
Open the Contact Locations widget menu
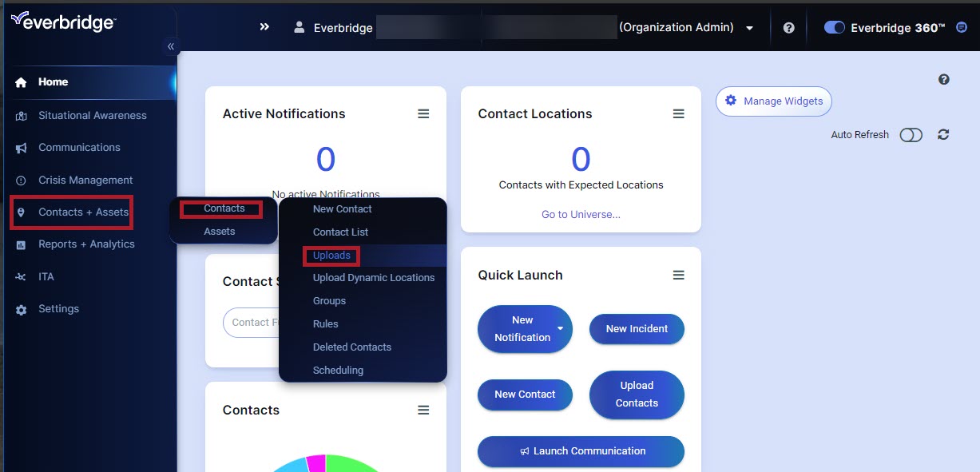pyautogui.click(x=679, y=114)
